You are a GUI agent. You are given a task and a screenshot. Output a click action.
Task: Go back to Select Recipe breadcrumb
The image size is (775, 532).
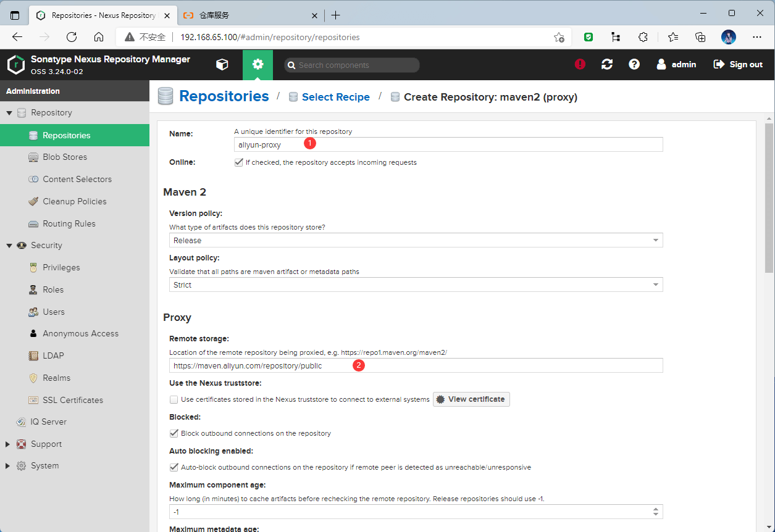tap(335, 97)
